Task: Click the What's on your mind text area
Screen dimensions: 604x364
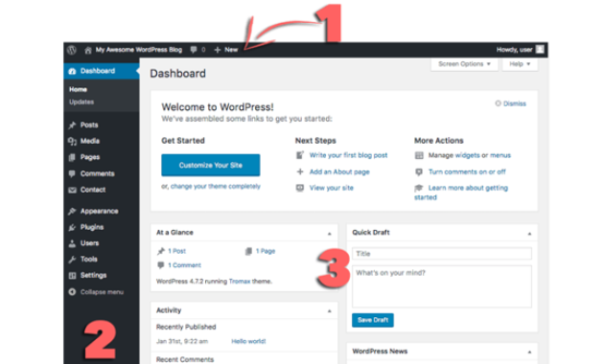Action: (x=442, y=286)
